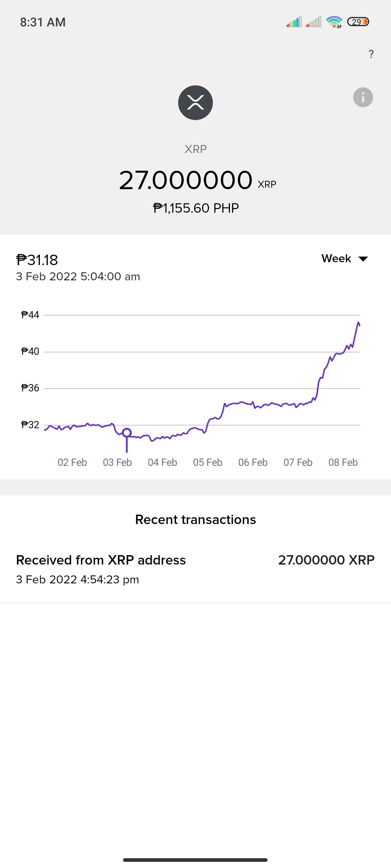This screenshot has width=391, height=868.
Task: Tap the 08 Feb label on chart axis
Action: [x=343, y=462]
